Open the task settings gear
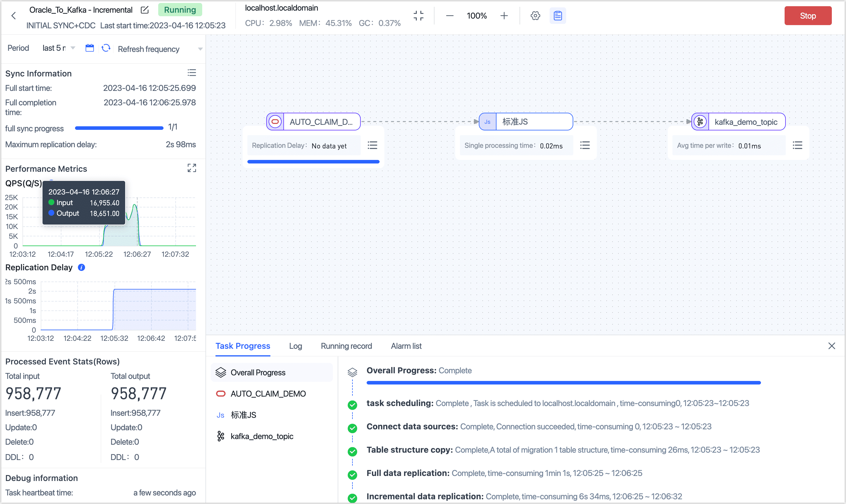The height and width of the screenshot is (504, 846). tap(535, 16)
